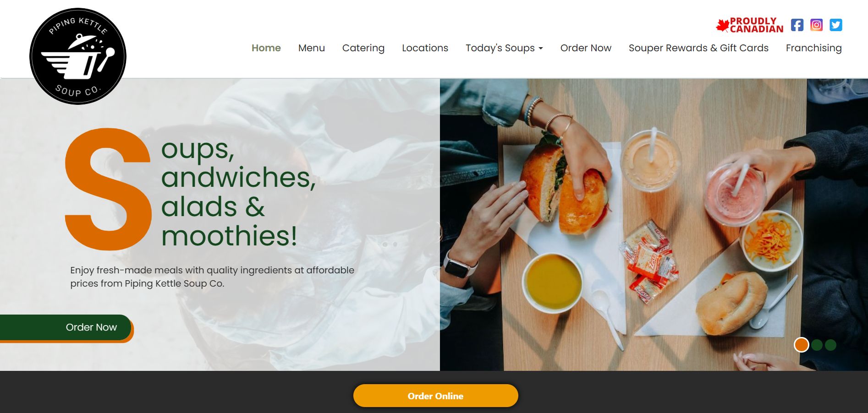Expand the Today's Soups dropdown
The height and width of the screenshot is (413, 868).
(504, 48)
